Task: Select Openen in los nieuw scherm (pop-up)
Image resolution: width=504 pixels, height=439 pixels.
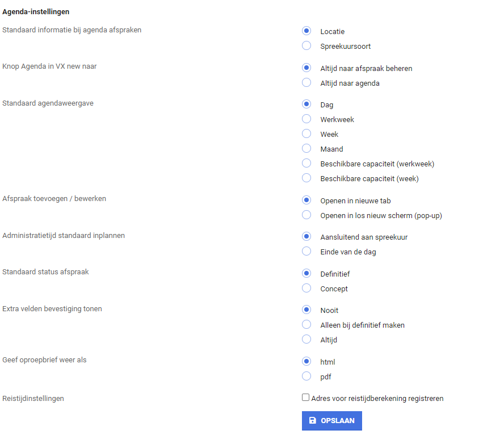Action: [306, 215]
